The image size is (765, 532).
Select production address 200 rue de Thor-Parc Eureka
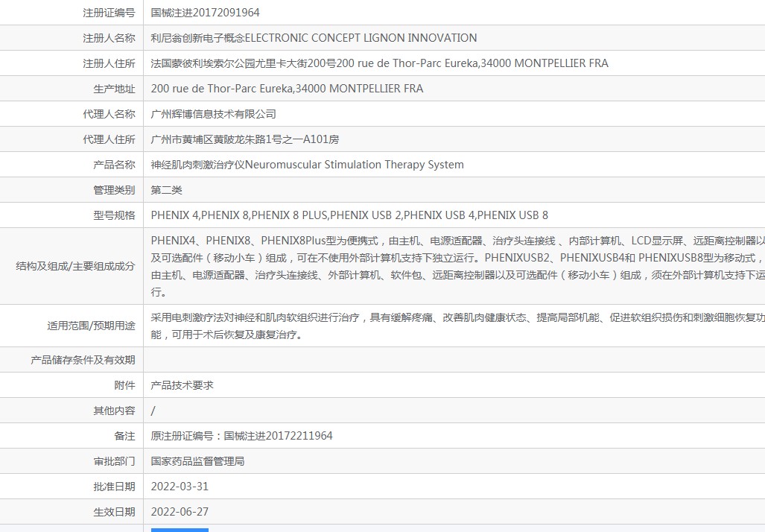(x=287, y=89)
